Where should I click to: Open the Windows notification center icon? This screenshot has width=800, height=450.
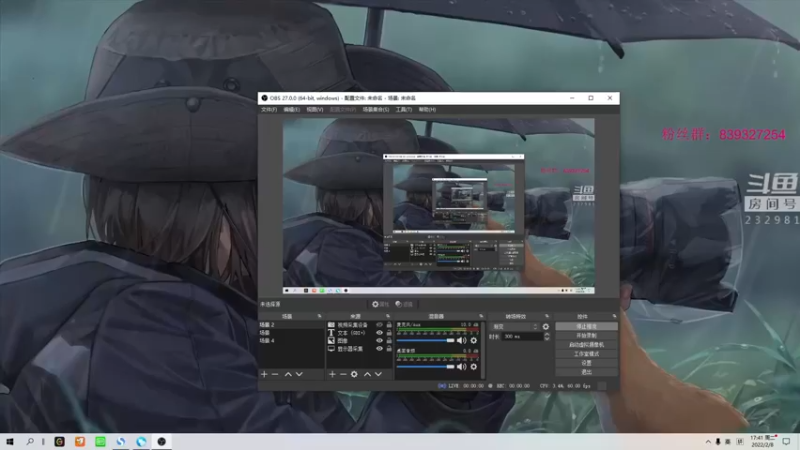tap(786, 441)
